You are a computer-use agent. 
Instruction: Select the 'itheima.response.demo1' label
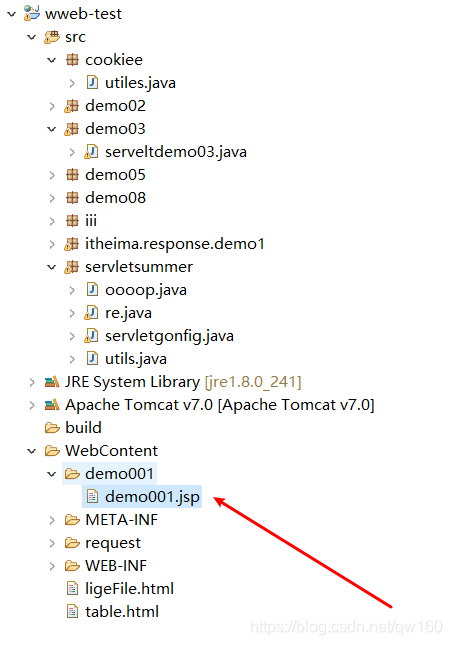(174, 244)
